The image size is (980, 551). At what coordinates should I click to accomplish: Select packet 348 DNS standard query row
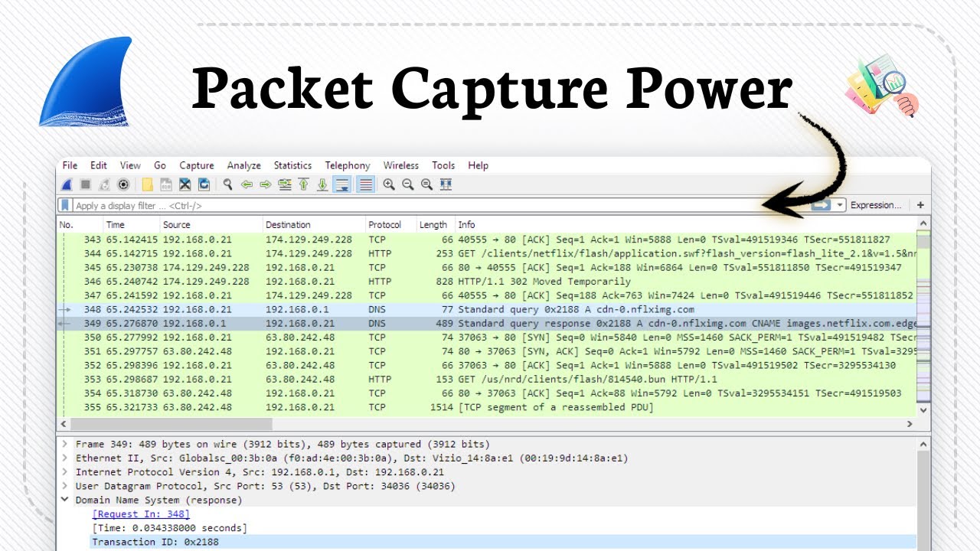pos(487,309)
